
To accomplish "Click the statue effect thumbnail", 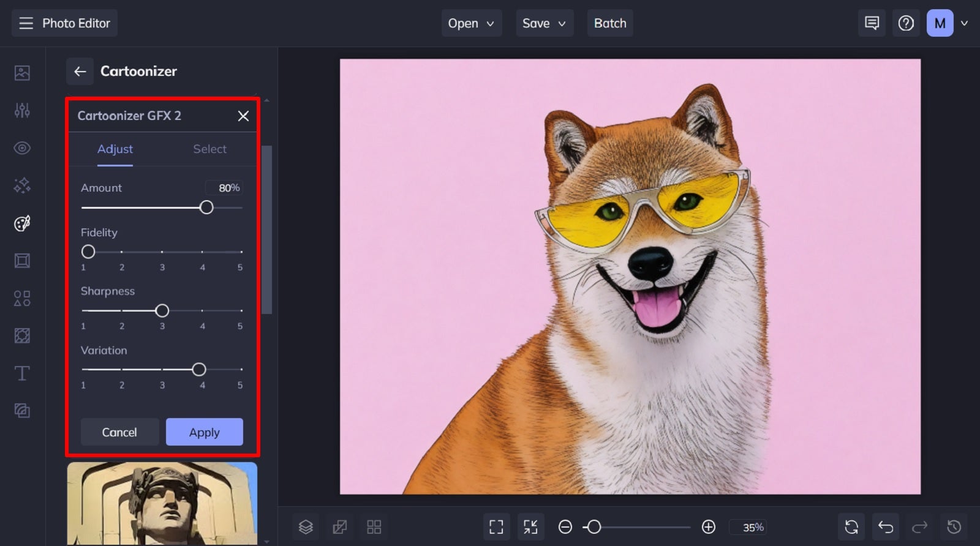I will point(162,503).
